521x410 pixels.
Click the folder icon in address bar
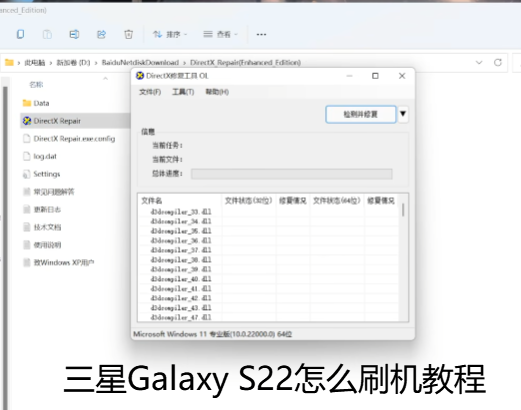pyautogui.click(x=9, y=62)
